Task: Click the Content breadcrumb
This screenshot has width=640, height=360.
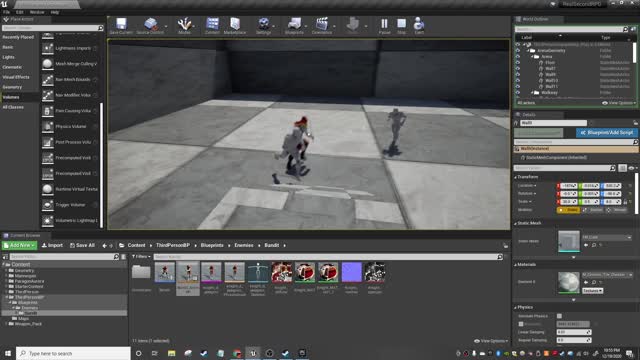Action: click(136, 245)
